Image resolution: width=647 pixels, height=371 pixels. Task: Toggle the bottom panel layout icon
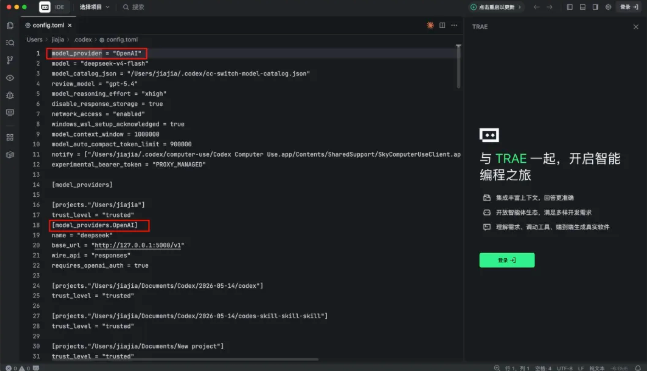[x=583, y=7]
